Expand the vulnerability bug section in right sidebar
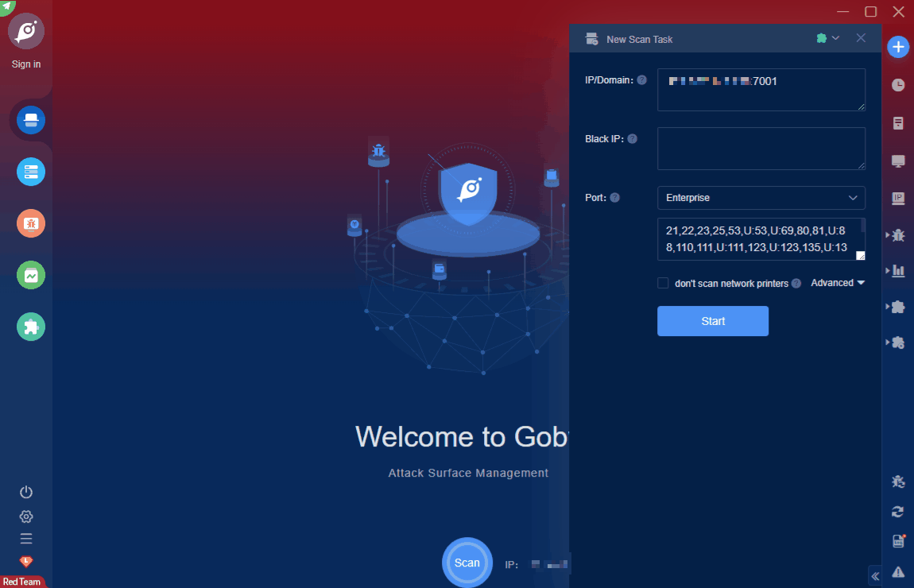 896,235
